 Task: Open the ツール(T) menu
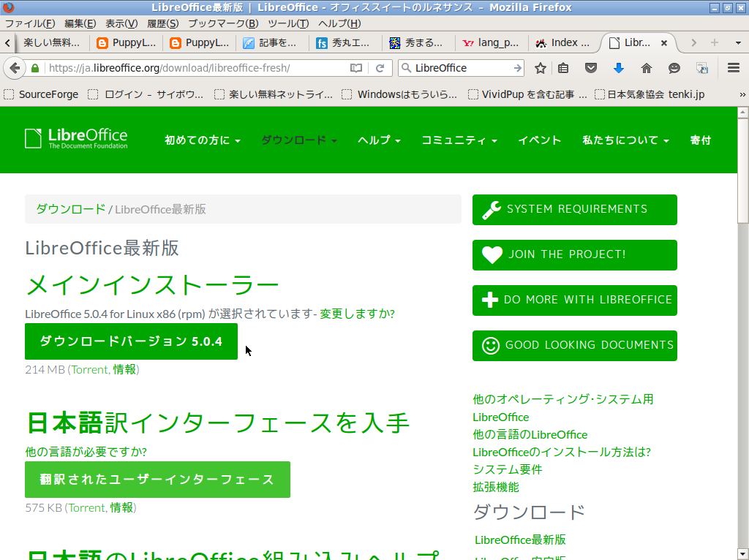[x=288, y=23]
